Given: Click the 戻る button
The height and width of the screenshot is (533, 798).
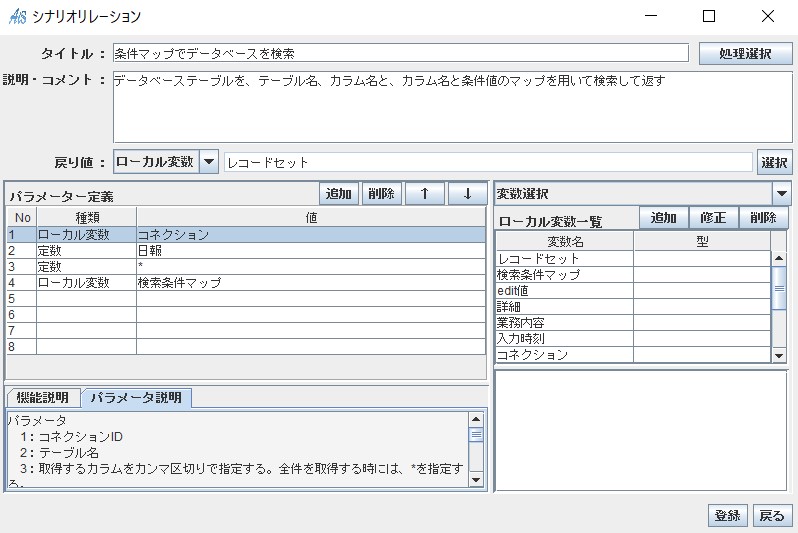Looking at the screenshot, I should click(772, 515).
